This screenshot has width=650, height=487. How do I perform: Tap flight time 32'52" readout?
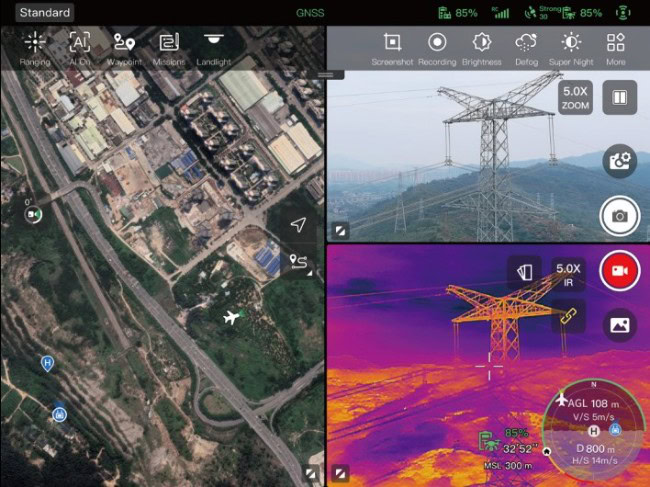pyautogui.click(x=521, y=449)
